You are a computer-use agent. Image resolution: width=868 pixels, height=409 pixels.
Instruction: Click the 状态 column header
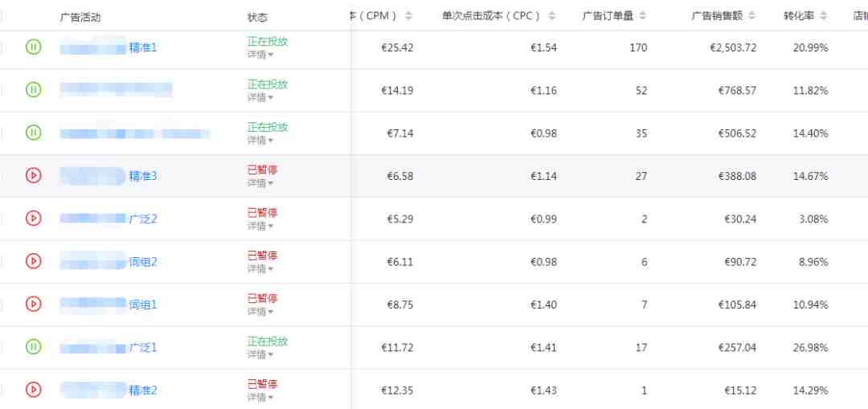(x=257, y=17)
